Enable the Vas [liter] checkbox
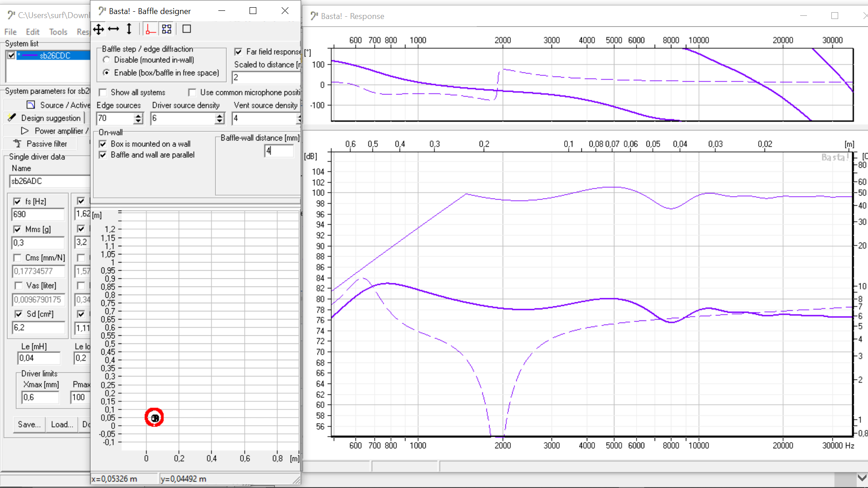The height and width of the screenshot is (488, 868). point(19,286)
